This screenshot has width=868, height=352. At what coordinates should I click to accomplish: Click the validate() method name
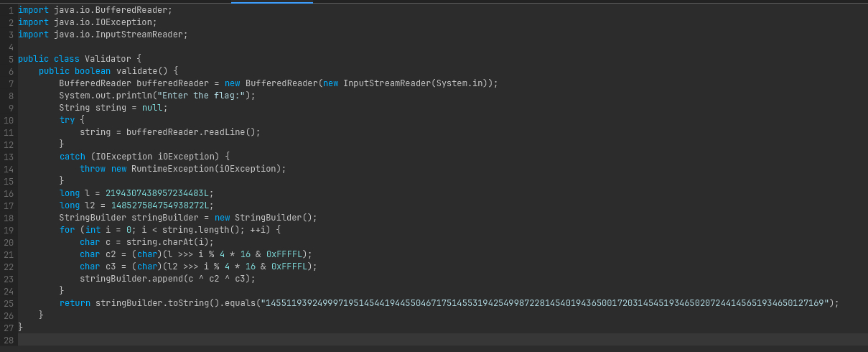click(x=136, y=71)
